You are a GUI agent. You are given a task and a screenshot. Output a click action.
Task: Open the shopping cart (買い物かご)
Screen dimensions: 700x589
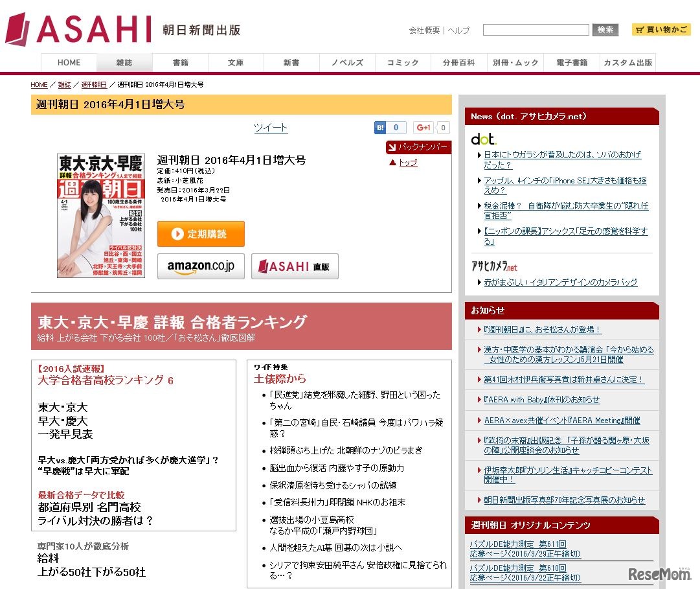[x=661, y=29]
